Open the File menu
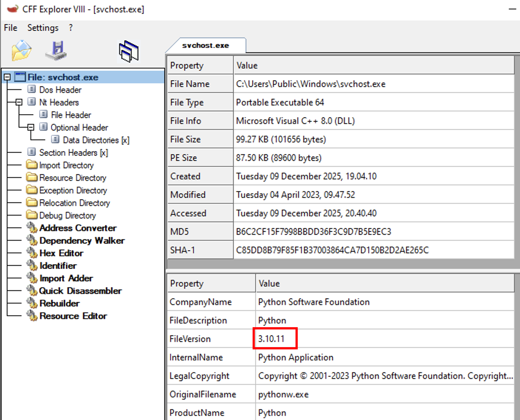 (x=10, y=28)
